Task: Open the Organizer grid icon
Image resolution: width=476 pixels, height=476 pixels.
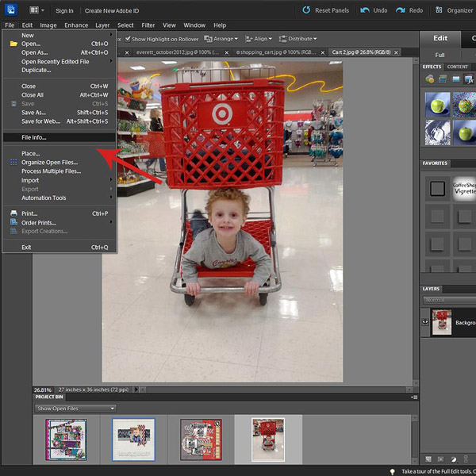Action: click(439, 10)
